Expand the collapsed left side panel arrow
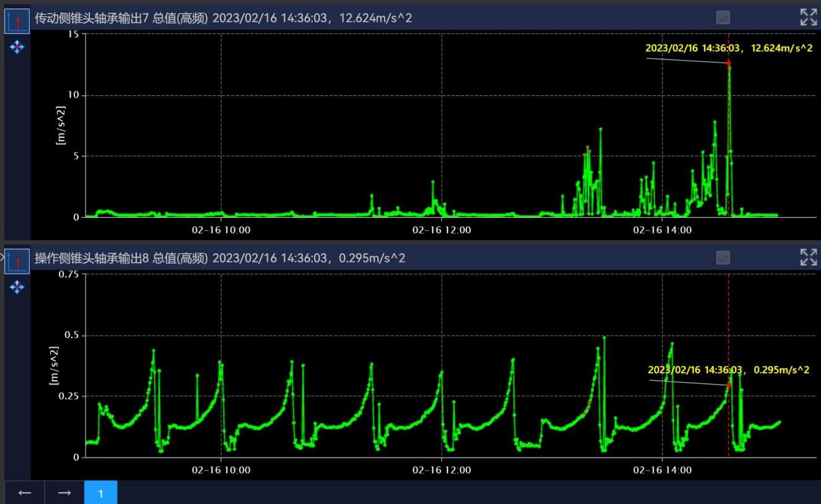The width and height of the screenshot is (821, 504). pyautogui.click(x=2, y=255)
